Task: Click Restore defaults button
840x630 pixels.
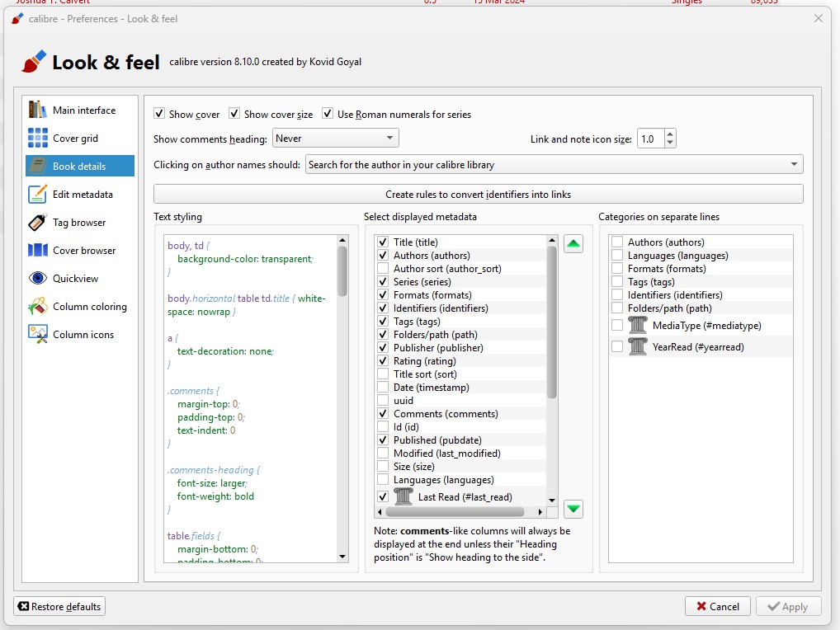Action: tap(59, 606)
